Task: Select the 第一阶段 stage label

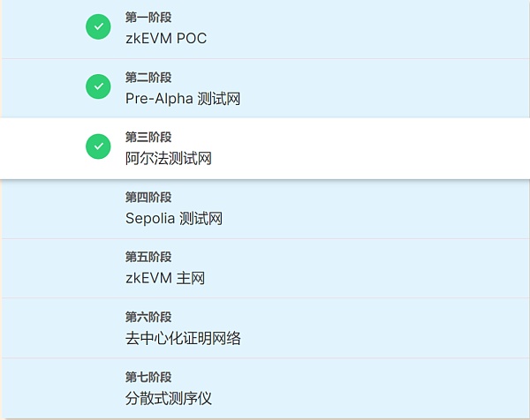Action: (x=148, y=18)
